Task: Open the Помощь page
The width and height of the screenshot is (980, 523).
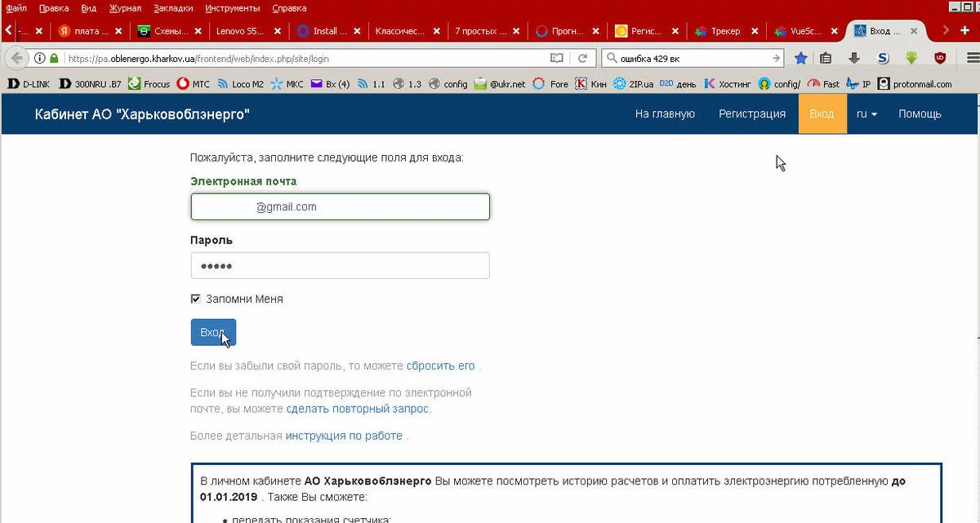Action: [920, 113]
